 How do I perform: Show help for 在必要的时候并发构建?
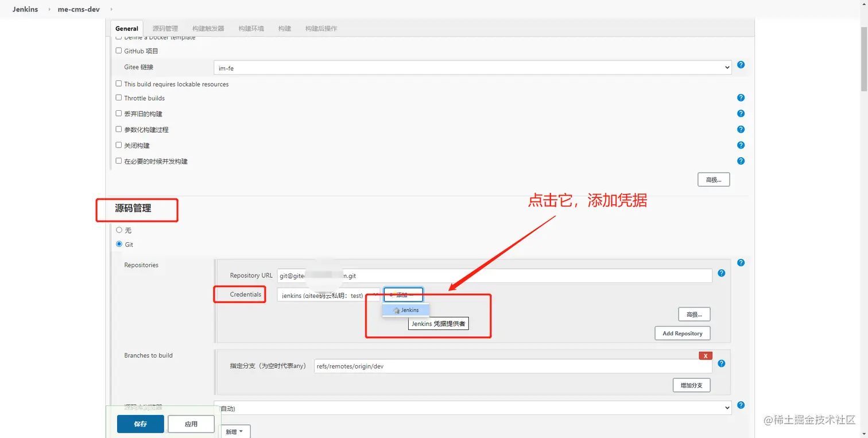(741, 161)
